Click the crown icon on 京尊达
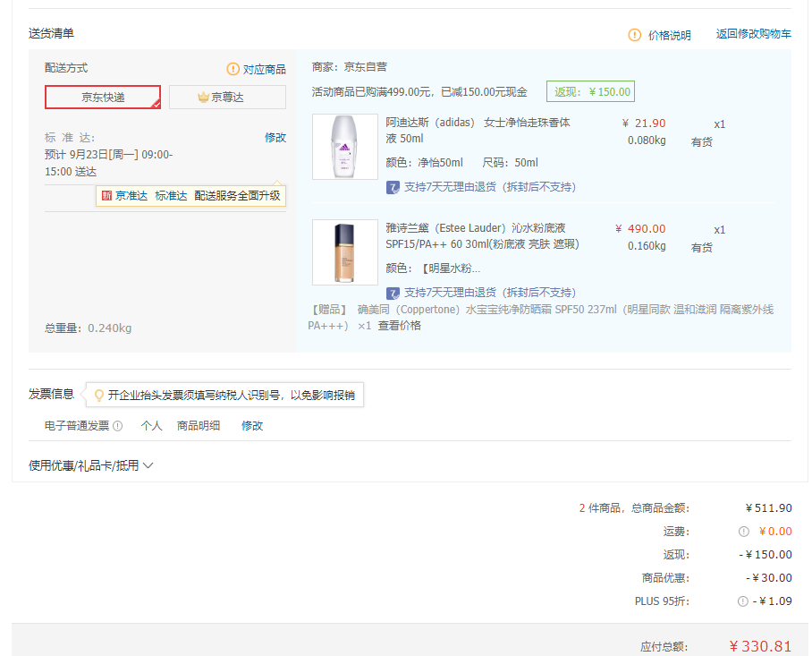The width and height of the screenshot is (812, 656). pos(204,97)
